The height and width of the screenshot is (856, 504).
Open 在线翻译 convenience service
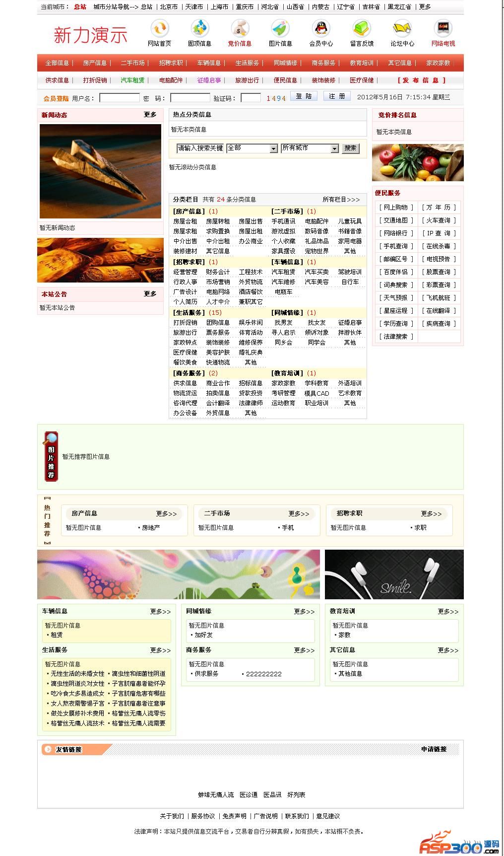[x=439, y=311]
